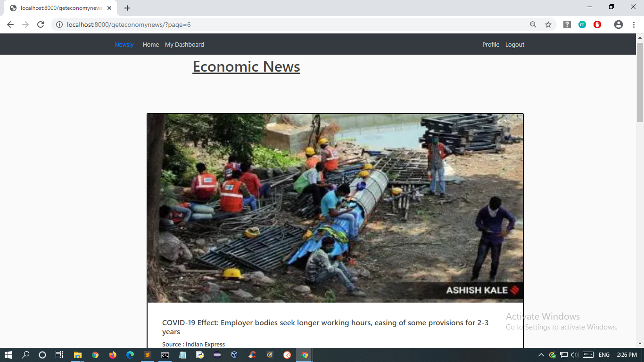Click the Newsly brand link
The image size is (644, 362).
124,44
